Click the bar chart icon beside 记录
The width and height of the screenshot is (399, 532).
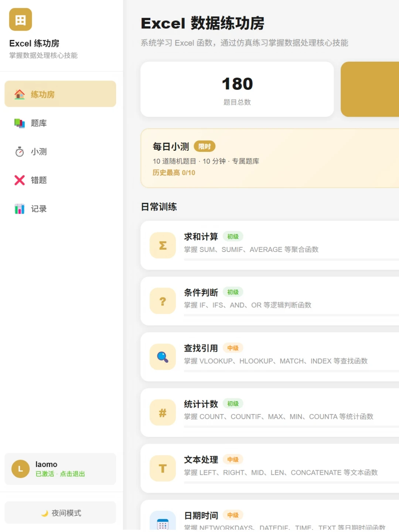(20, 209)
